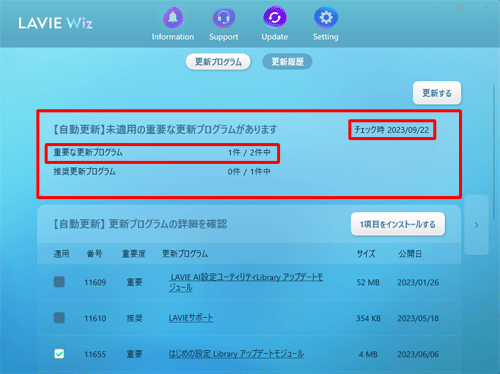Switch to the 更新履歴 tab
The image size is (500, 374).
pyautogui.click(x=287, y=62)
